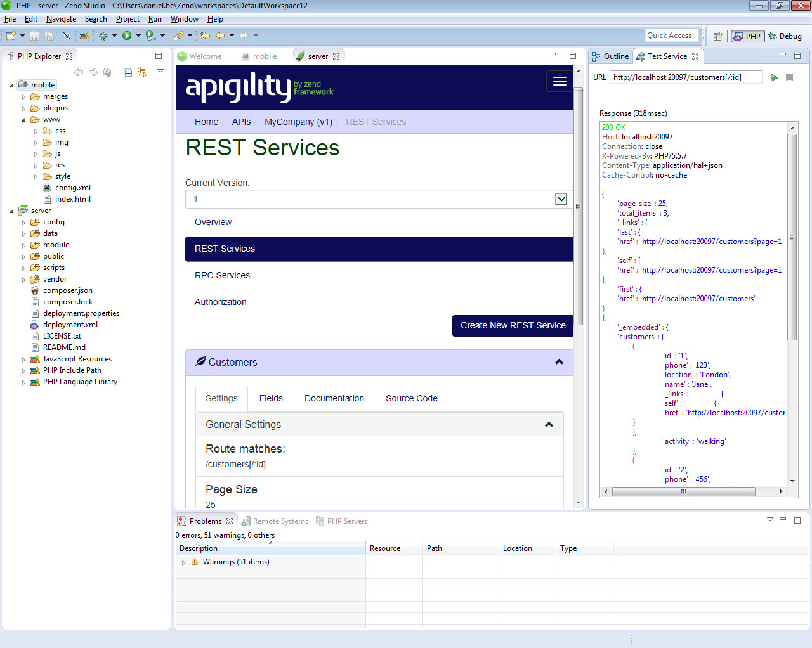
Task: Click the pen tool icon in the main toolbar
Action: (178, 36)
